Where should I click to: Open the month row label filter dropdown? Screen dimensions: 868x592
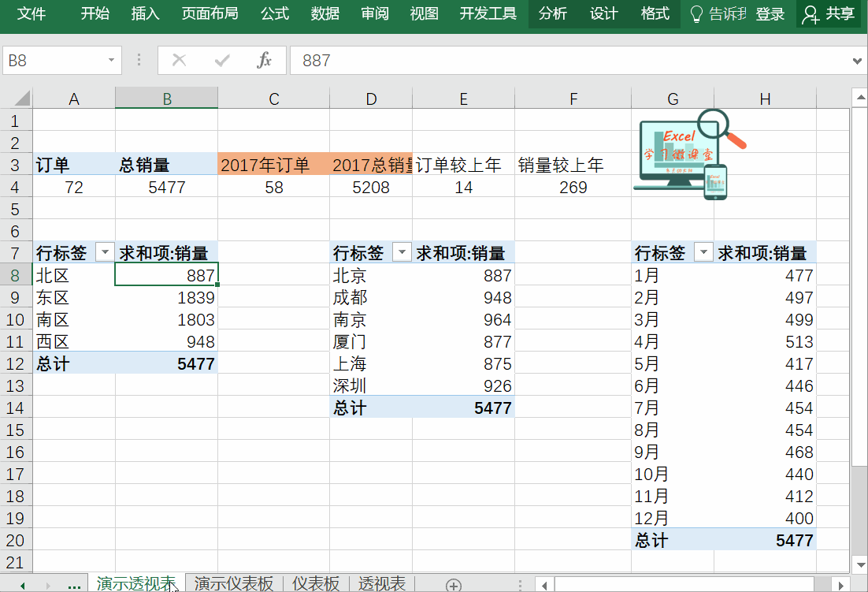(703, 252)
